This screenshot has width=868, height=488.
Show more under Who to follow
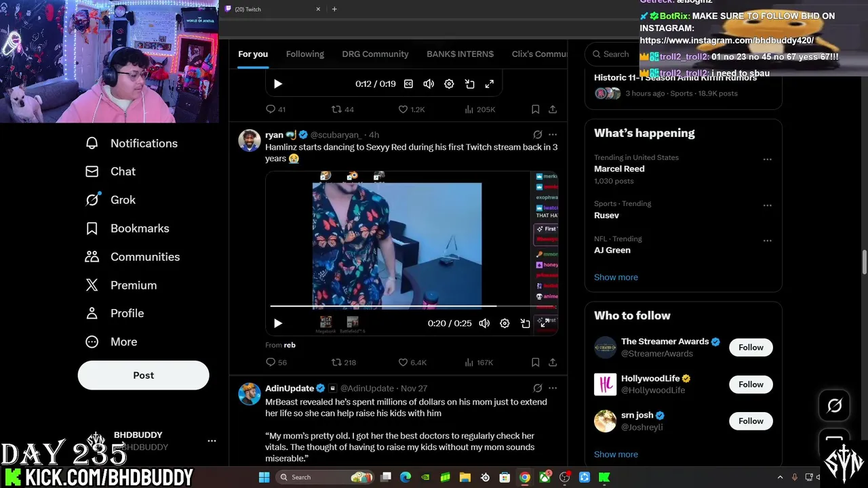[616, 454]
